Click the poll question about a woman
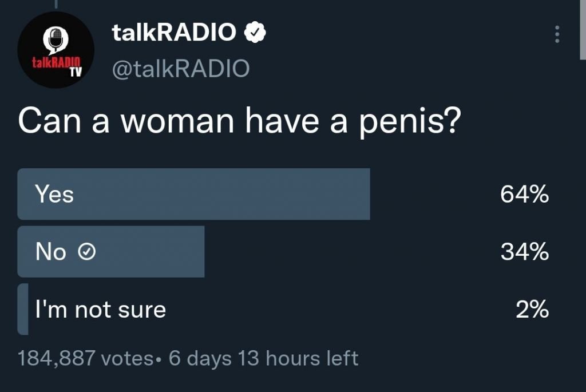The image size is (586, 392). coord(240,121)
